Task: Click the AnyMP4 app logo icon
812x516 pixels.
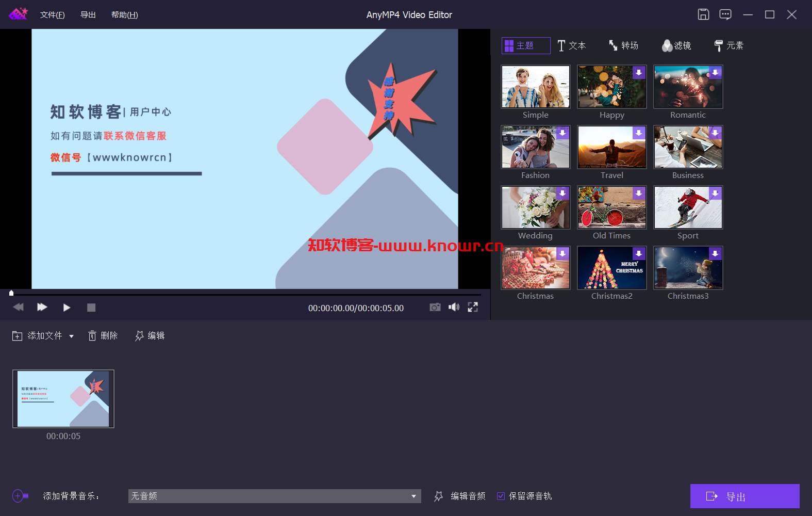Action: click(18, 14)
